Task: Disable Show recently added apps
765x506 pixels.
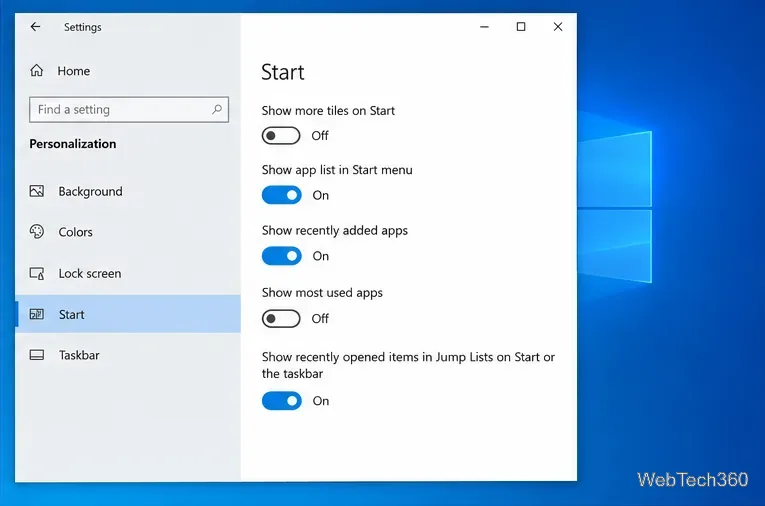Action: click(282, 256)
